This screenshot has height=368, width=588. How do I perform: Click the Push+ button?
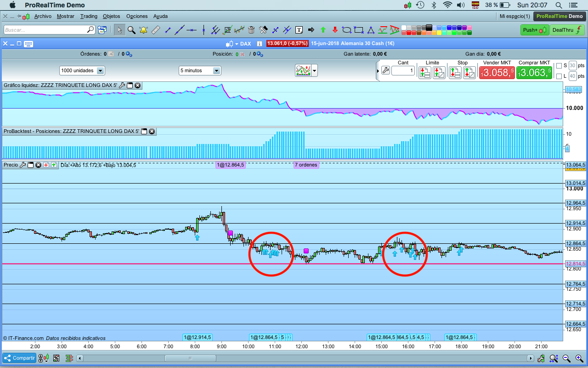[535, 30]
